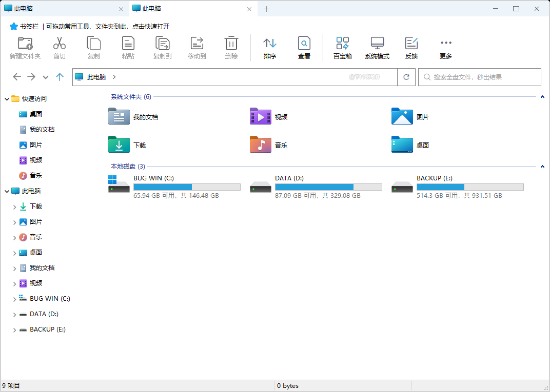Collapse the 本地磁盘 section

(542, 166)
